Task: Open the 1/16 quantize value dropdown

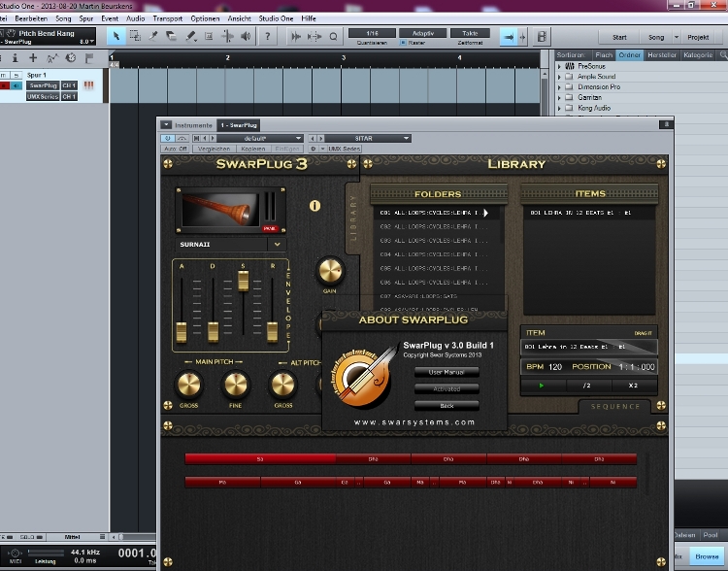Action: click(x=373, y=33)
